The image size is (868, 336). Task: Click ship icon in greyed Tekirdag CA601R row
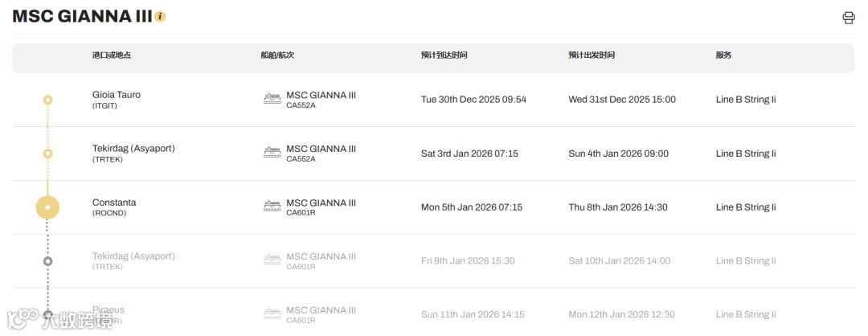pos(272,260)
